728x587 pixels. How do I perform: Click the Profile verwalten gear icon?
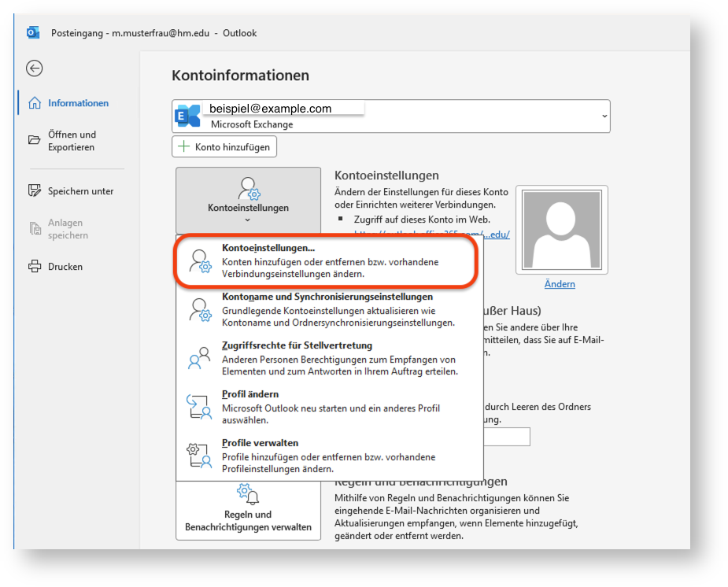199,456
